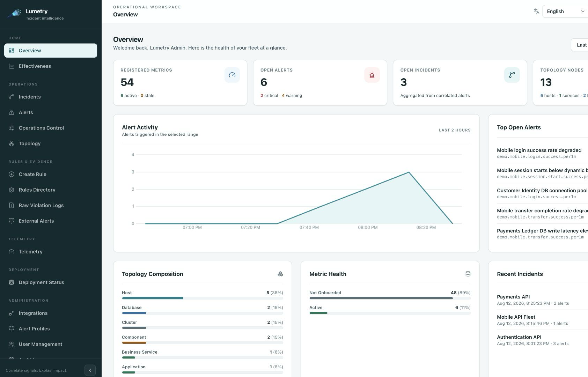
Task: Click the '2 critical · 4 warning' text
Action: point(281,95)
